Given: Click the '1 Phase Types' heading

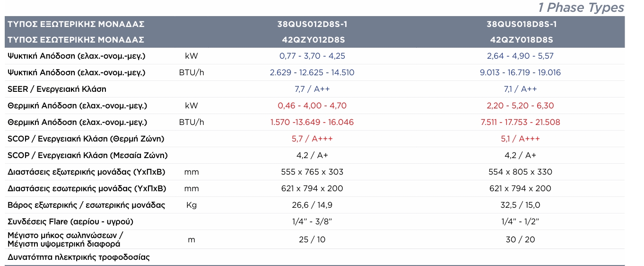Looking at the screenshot, I should pos(581,8).
